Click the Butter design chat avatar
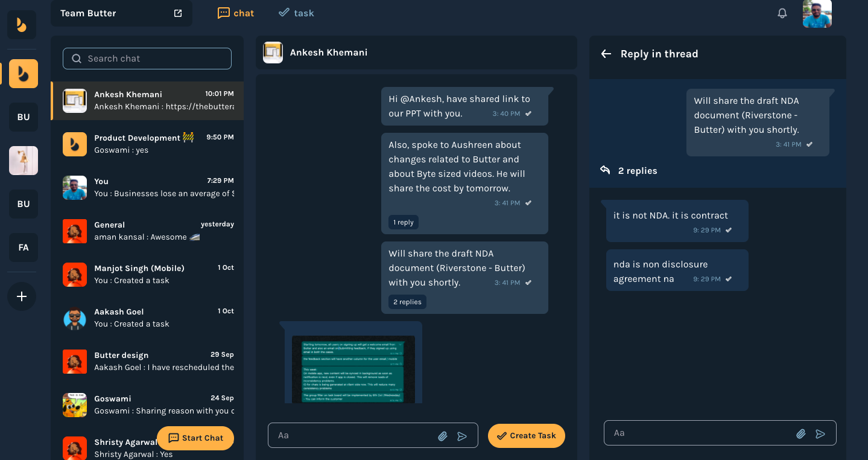Screen dimensions: 868x460 [x=75, y=362]
